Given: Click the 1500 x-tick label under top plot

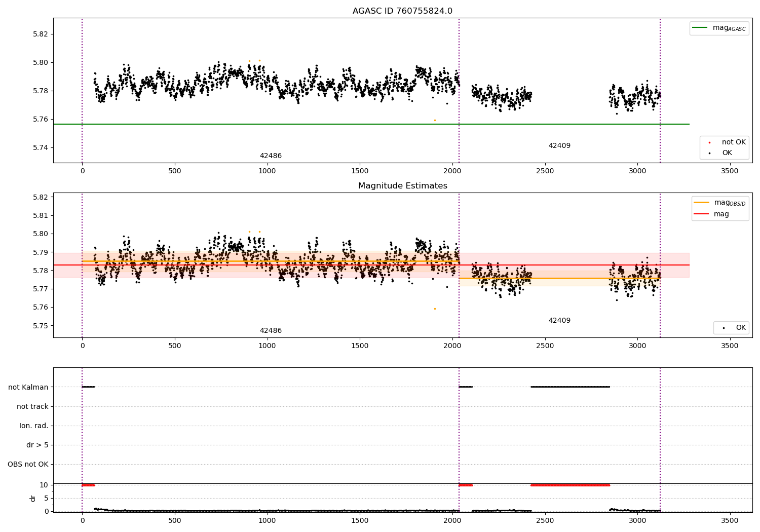Looking at the screenshot, I should tap(360, 171).
